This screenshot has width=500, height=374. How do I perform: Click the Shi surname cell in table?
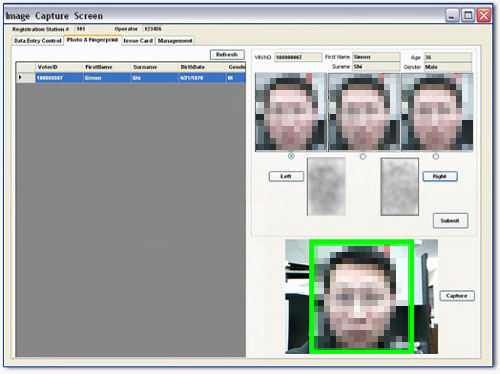tap(154, 78)
